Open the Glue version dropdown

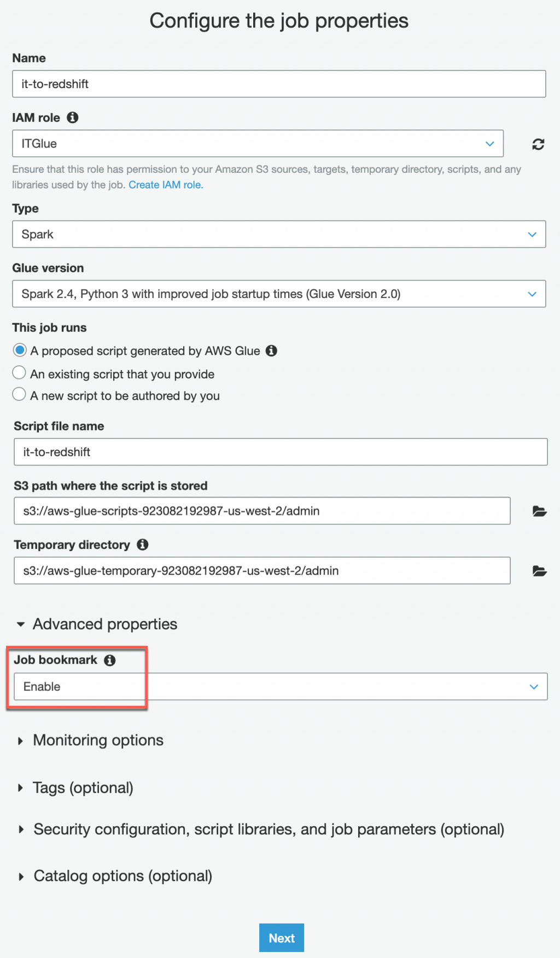click(x=279, y=294)
